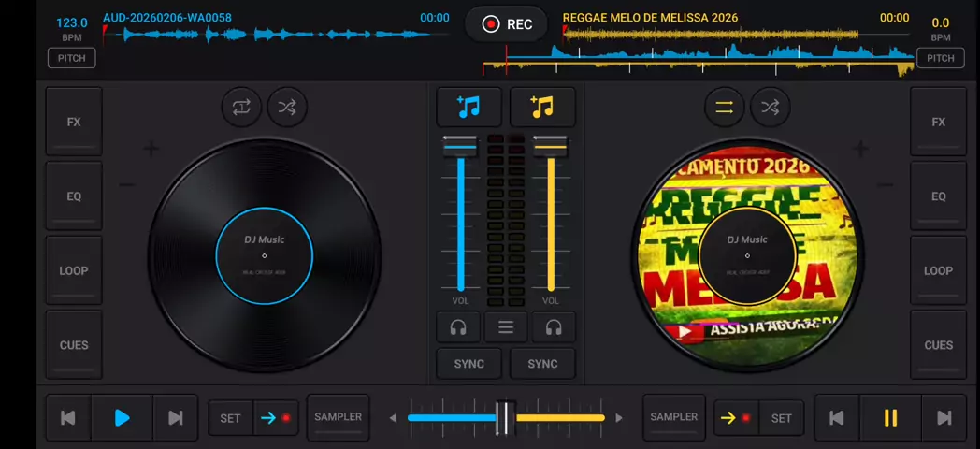Pause the right deck track
The width and height of the screenshot is (980, 449).
890,418
